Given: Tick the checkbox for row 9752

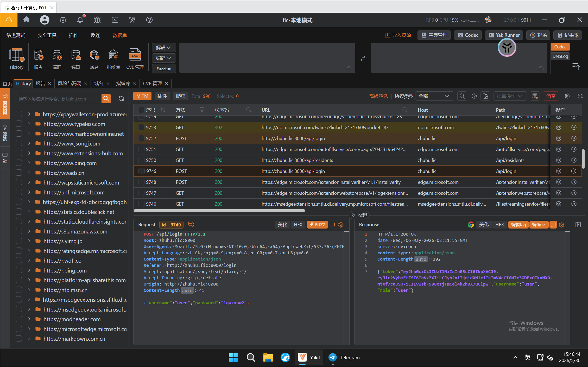Looking at the screenshot, I should click(x=141, y=138).
